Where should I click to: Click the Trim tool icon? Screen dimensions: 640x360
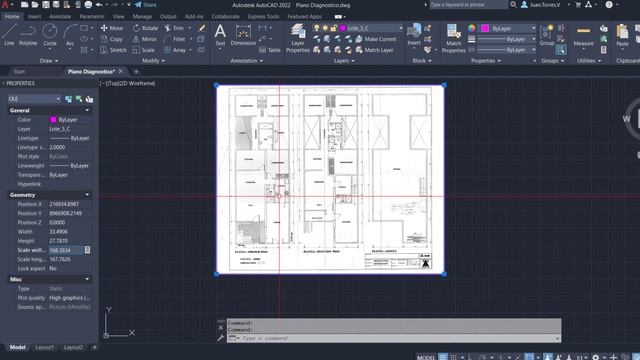(167, 28)
